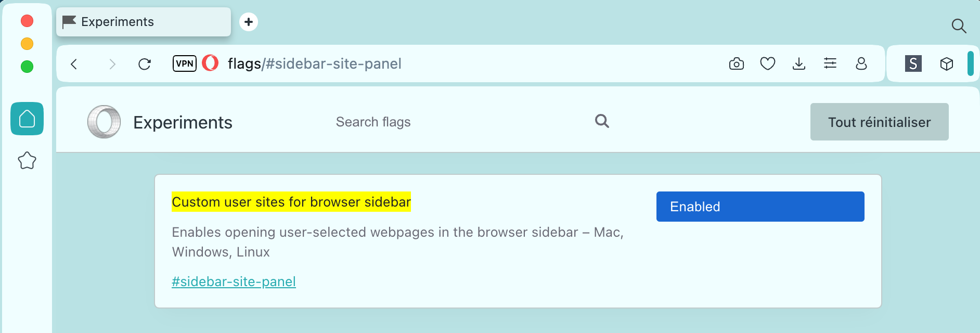Click the Tout réinitialiser button
The height and width of the screenshot is (333, 980).
879,122
